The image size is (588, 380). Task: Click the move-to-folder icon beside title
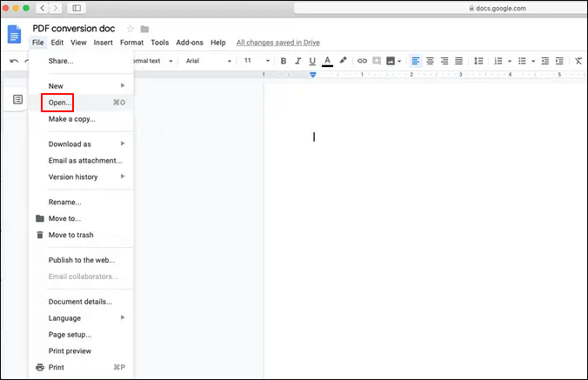[144, 29]
